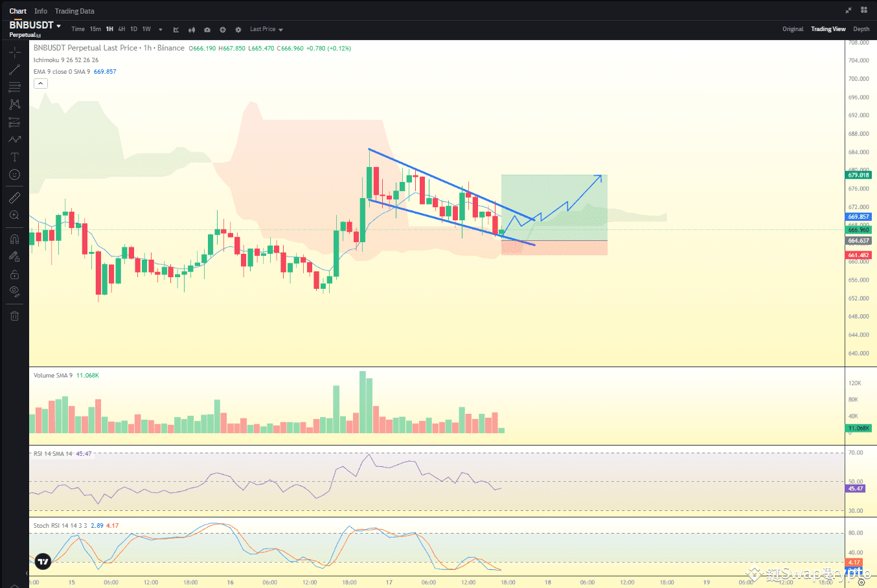Activate the zoom-in tool
Screen dimensions: 877x588
[14, 215]
